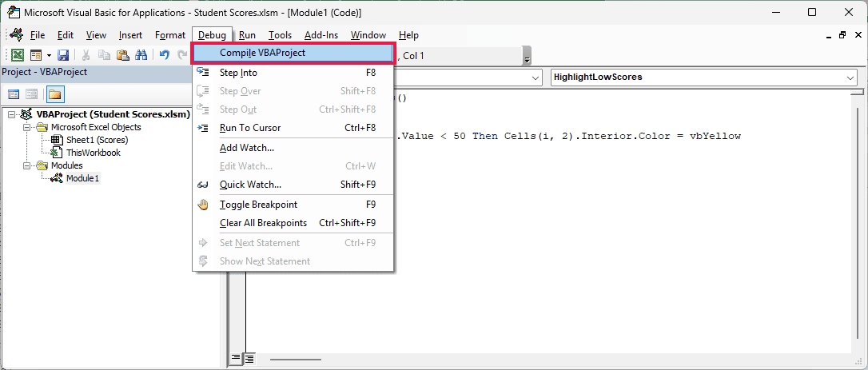Click the View Microsoft Excel toolbar icon

pyautogui.click(x=18, y=55)
